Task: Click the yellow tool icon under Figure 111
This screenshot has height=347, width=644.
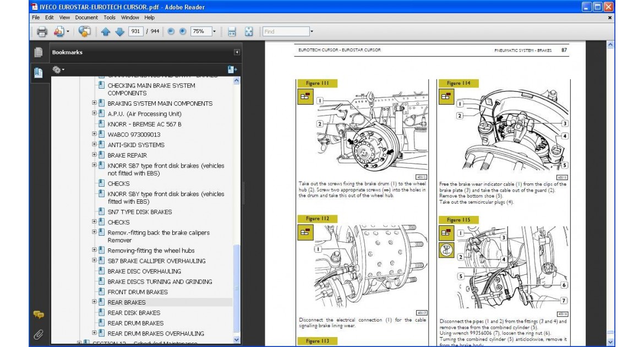Action: [x=305, y=96]
